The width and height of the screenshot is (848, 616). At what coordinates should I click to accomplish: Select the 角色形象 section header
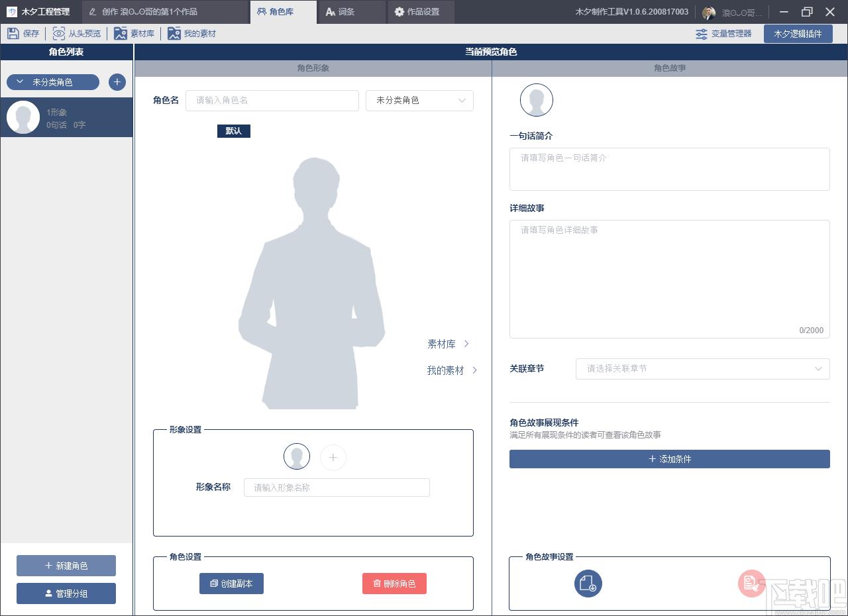click(313, 68)
